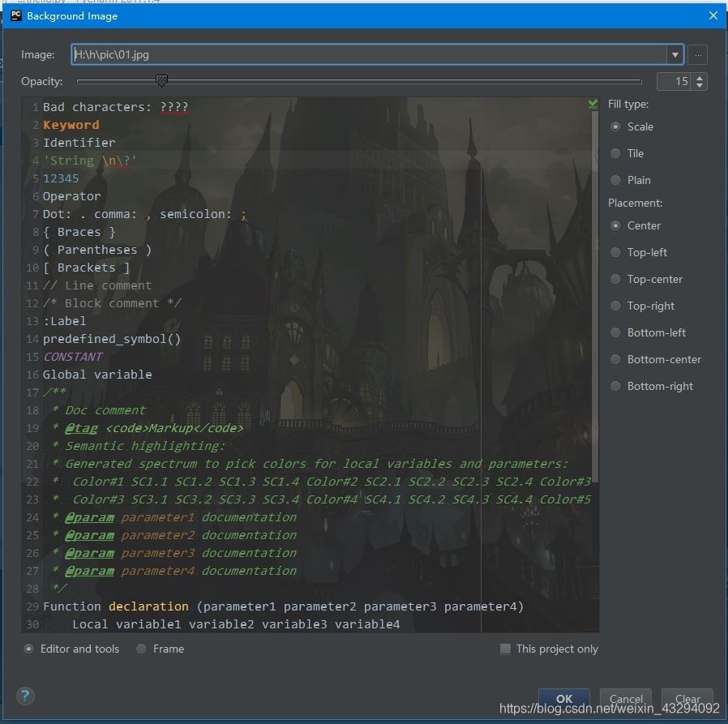Click 'predefined_symbol()' in the preview
Image resolution: width=728 pixels, height=724 pixels.
pos(112,339)
